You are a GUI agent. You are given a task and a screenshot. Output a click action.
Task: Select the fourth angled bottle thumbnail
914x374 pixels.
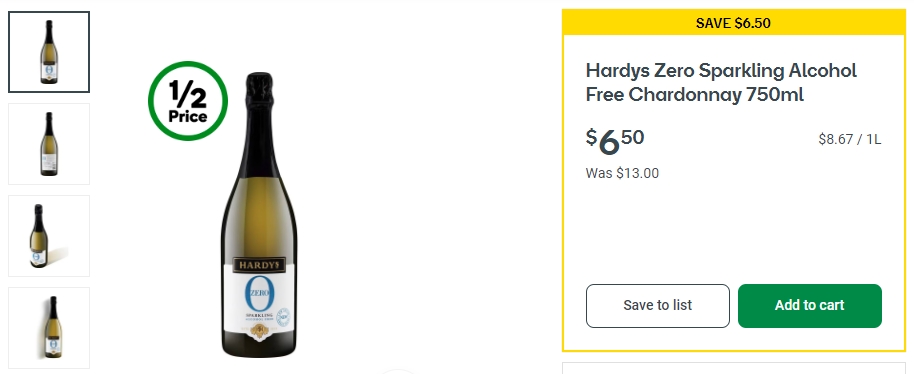tap(49, 328)
